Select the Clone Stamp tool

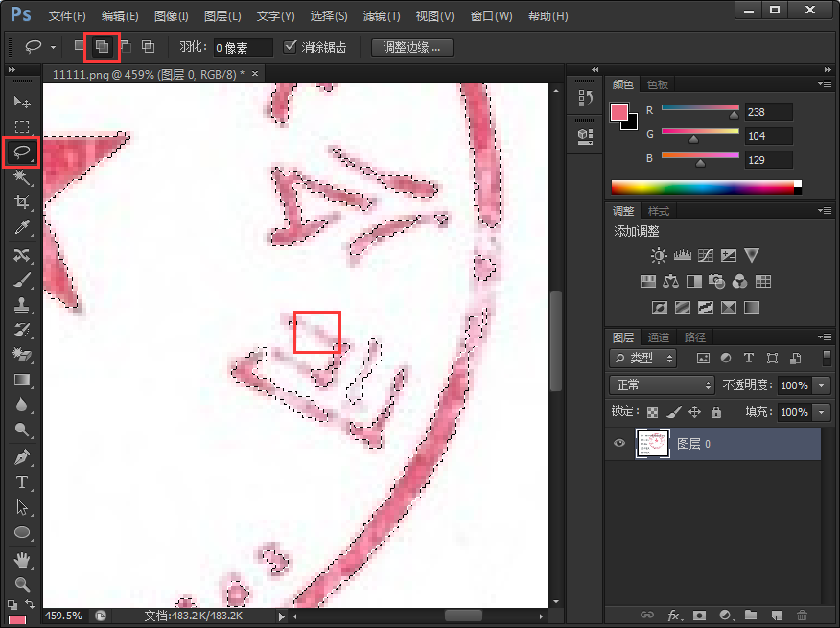pyautogui.click(x=21, y=304)
